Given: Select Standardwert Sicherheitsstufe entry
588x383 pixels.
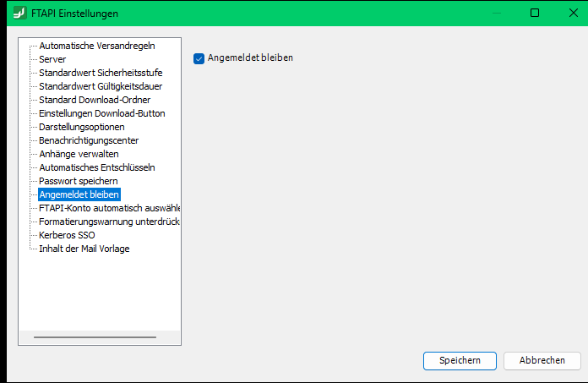Looking at the screenshot, I should (x=101, y=73).
